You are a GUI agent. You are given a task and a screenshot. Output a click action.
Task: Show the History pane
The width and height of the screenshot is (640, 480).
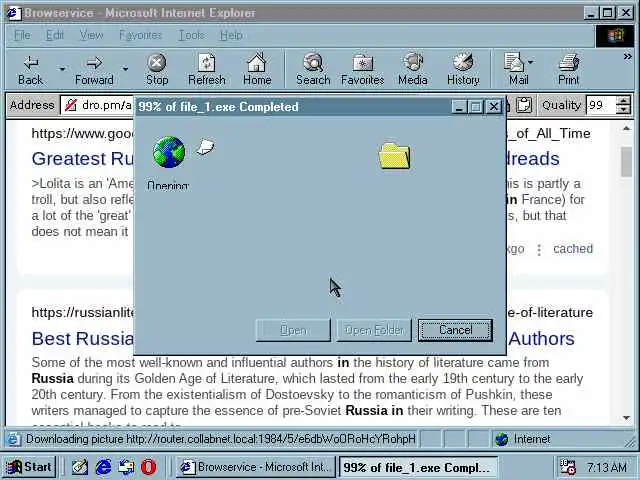tap(463, 69)
